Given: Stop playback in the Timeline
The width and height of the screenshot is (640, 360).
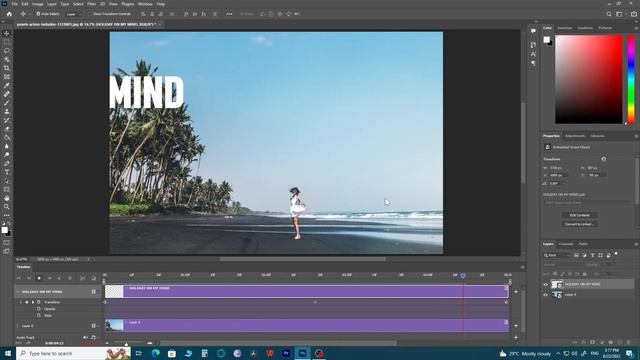Looking at the screenshot, I should point(39,278).
